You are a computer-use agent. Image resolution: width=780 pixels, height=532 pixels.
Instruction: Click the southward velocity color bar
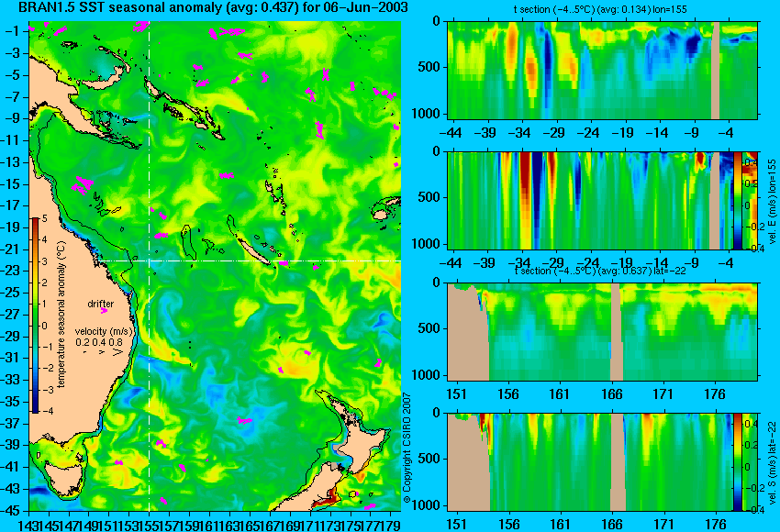(x=737, y=462)
